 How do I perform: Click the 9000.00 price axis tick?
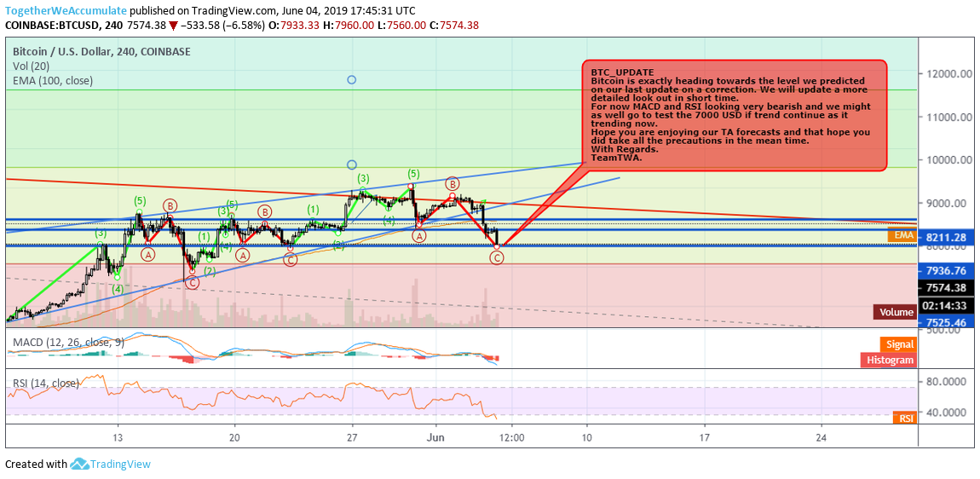[x=948, y=203]
